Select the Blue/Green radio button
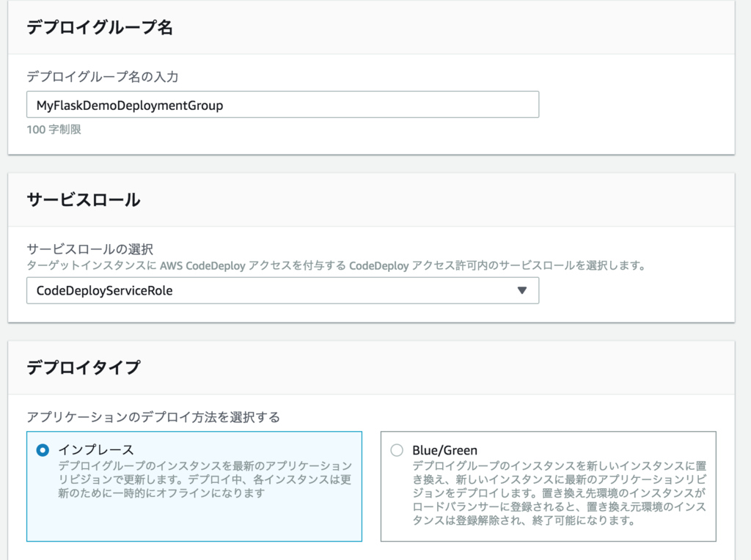Image resolution: width=751 pixels, height=560 pixels. pyautogui.click(x=397, y=450)
